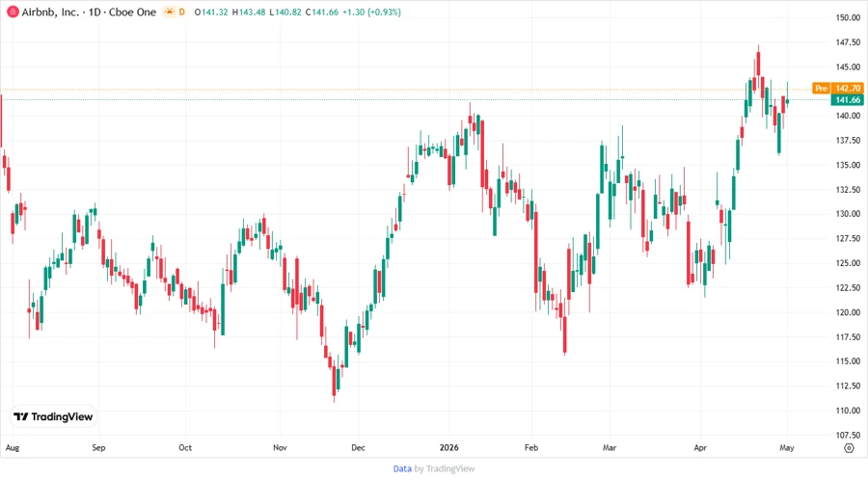Click the 137.50 price axis label
The image size is (868, 480).
(848, 141)
